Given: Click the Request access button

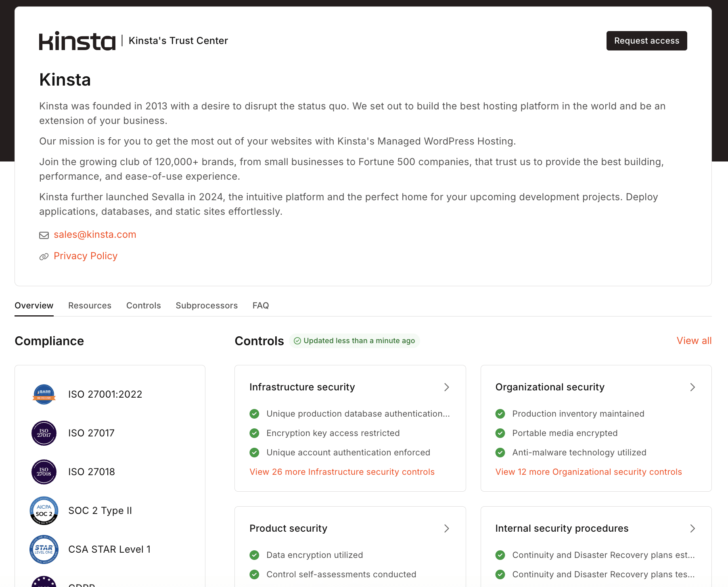Looking at the screenshot, I should (646, 41).
